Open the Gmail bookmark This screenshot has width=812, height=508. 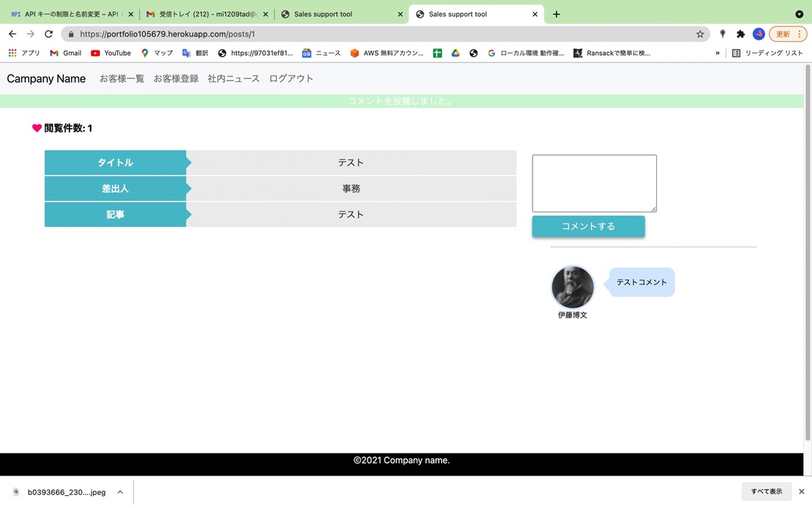[66, 53]
